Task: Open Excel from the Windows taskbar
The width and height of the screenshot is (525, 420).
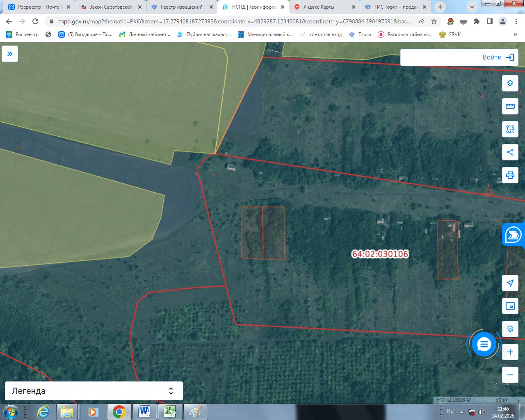Action: pyautogui.click(x=170, y=411)
